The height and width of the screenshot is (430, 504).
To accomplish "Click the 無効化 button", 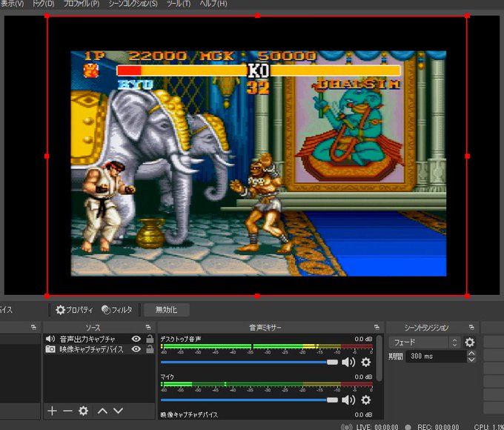I will click(167, 310).
